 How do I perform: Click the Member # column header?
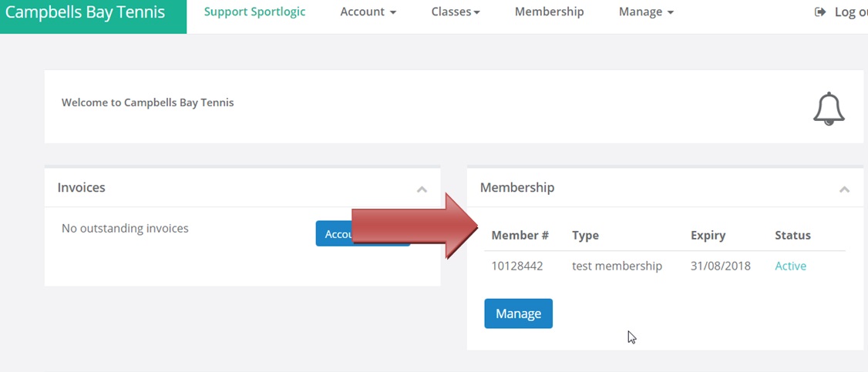520,236
